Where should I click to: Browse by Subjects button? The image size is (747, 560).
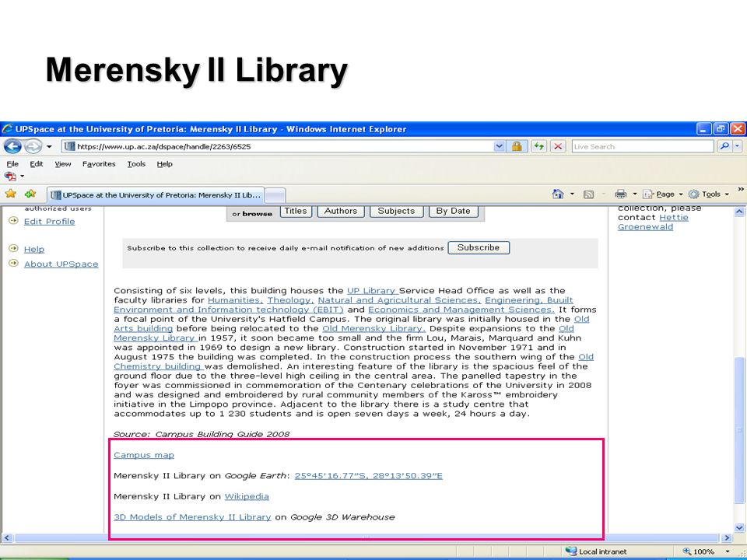[396, 211]
